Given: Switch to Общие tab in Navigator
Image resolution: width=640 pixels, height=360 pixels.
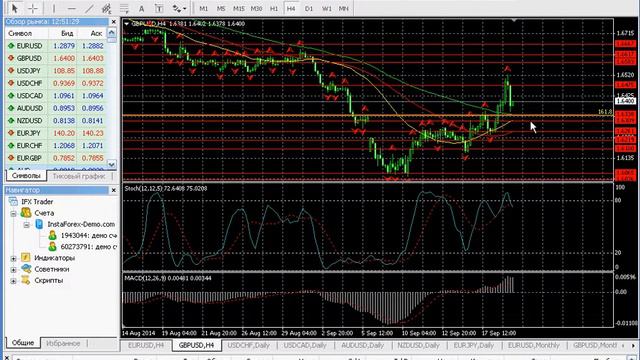Looking at the screenshot, I should [x=23, y=343].
